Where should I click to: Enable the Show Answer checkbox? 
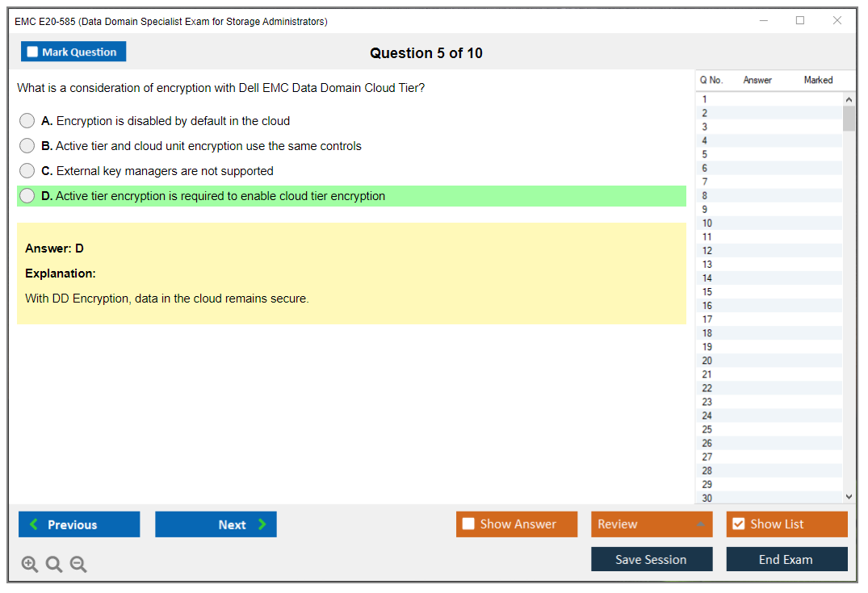pyautogui.click(x=468, y=524)
